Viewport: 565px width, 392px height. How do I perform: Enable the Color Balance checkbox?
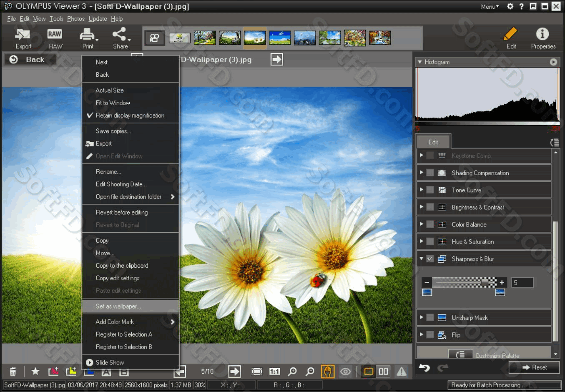pyautogui.click(x=430, y=224)
